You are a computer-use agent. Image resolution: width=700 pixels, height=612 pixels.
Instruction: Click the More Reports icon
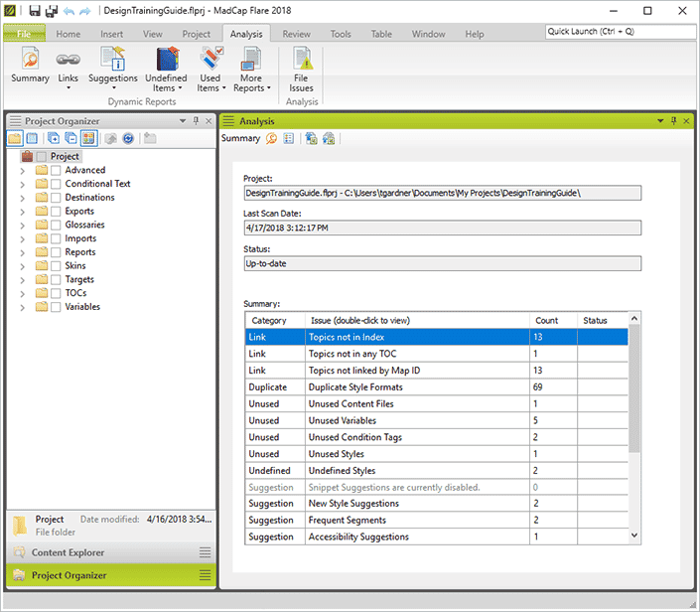pos(251,60)
